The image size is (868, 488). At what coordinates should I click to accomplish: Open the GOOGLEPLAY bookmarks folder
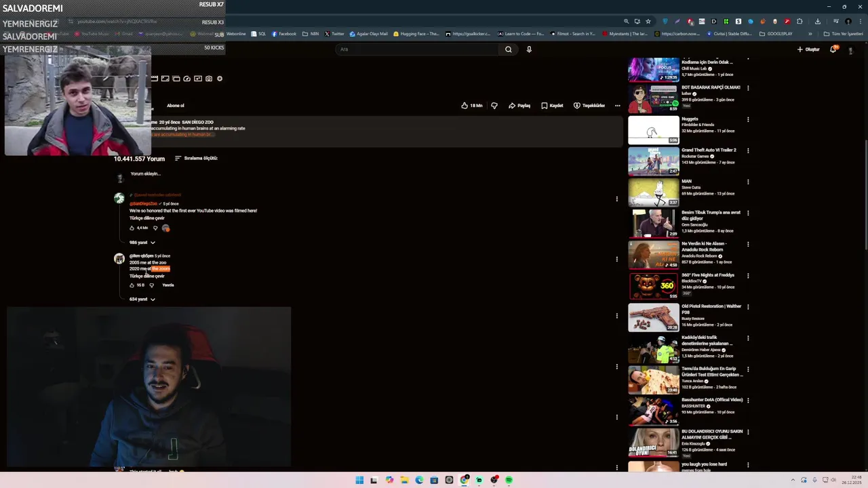click(x=776, y=34)
